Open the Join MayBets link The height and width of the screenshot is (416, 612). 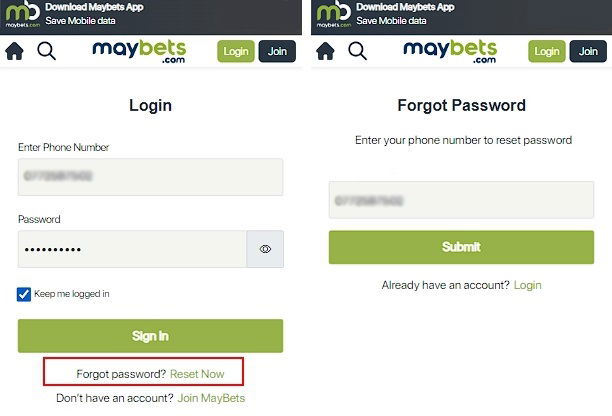[211, 398]
